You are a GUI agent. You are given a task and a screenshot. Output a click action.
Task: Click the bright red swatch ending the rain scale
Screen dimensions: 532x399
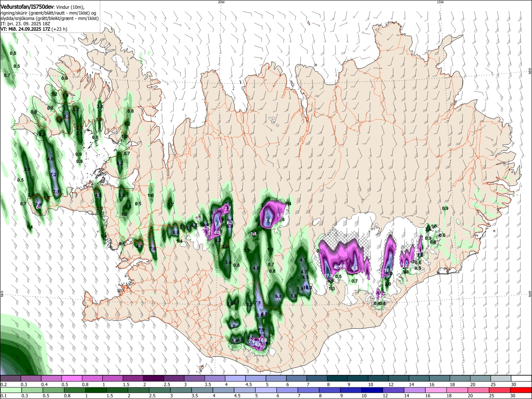click(x=520, y=390)
